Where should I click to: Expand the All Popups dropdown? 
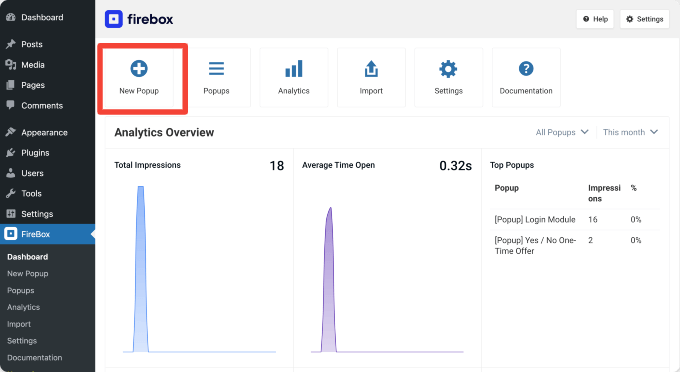click(x=562, y=132)
